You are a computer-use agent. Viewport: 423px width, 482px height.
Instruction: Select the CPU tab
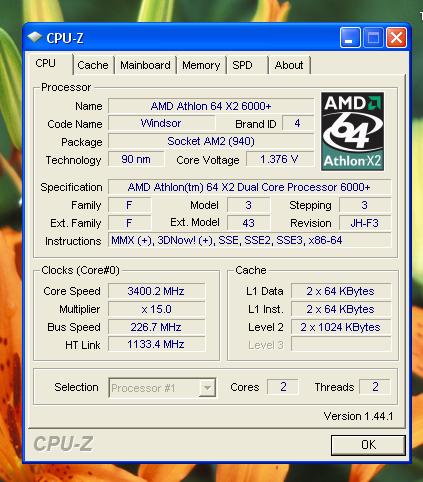tap(49, 63)
